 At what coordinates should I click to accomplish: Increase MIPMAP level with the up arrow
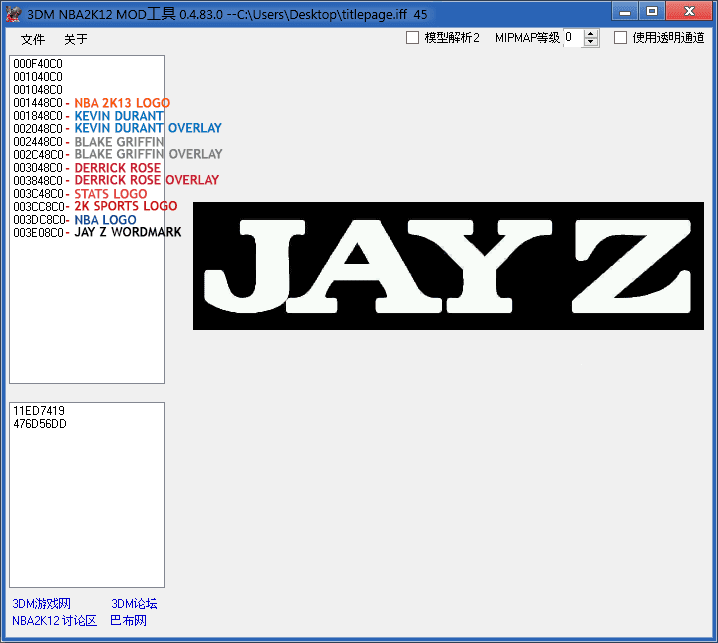(x=591, y=33)
